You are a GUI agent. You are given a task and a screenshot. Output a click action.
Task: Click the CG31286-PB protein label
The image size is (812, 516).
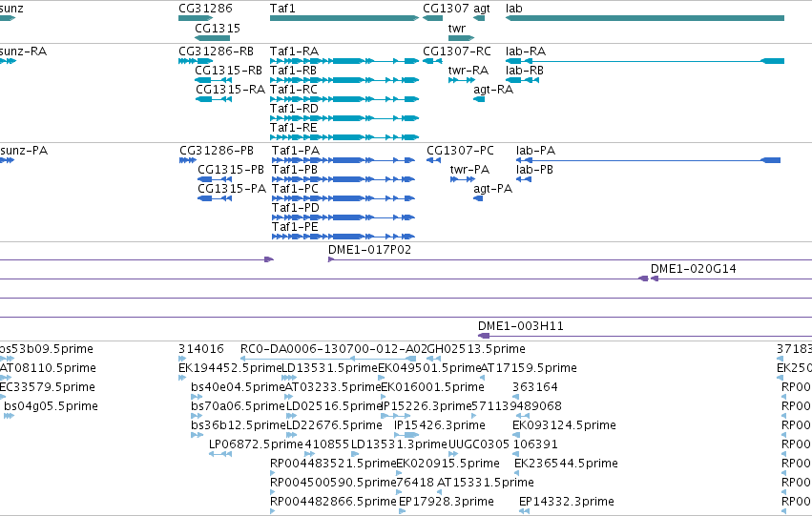217,151
